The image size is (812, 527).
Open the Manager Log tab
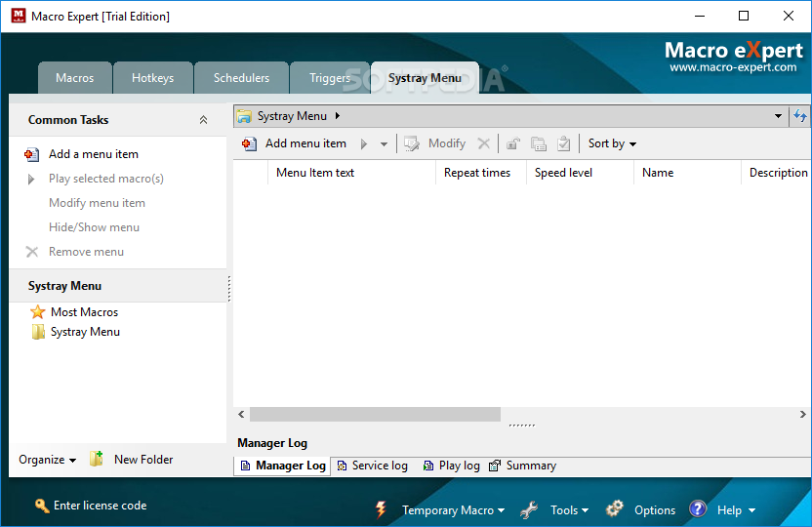tap(282, 466)
